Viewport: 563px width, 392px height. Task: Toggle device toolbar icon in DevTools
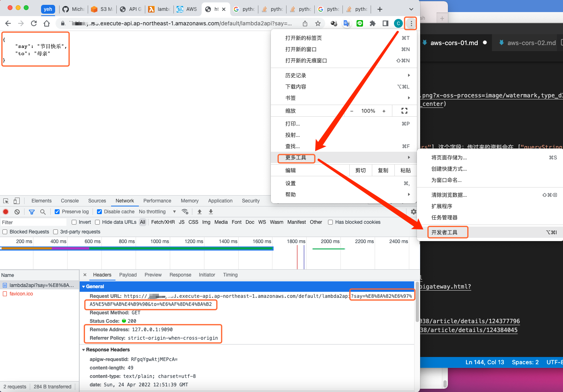pos(16,201)
